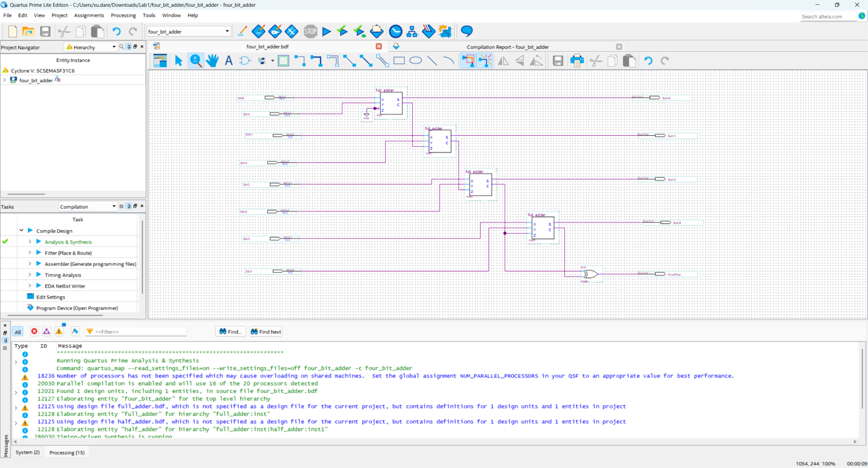This screenshot has height=468, width=868.
Task: Open the Processing menu
Action: (x=123, y=15)
